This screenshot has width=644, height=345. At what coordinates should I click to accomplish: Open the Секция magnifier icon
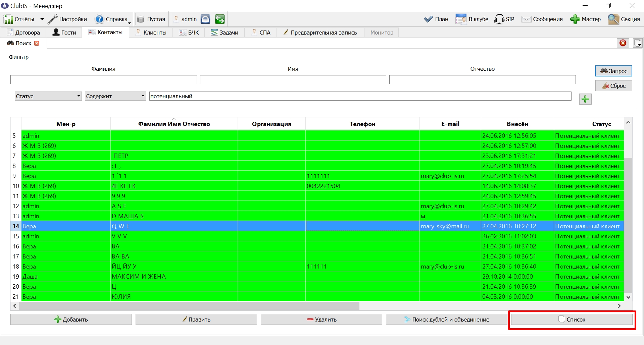613,19
